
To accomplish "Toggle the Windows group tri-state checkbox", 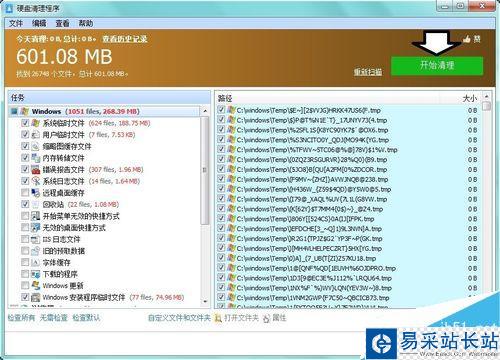I will 14,111.
